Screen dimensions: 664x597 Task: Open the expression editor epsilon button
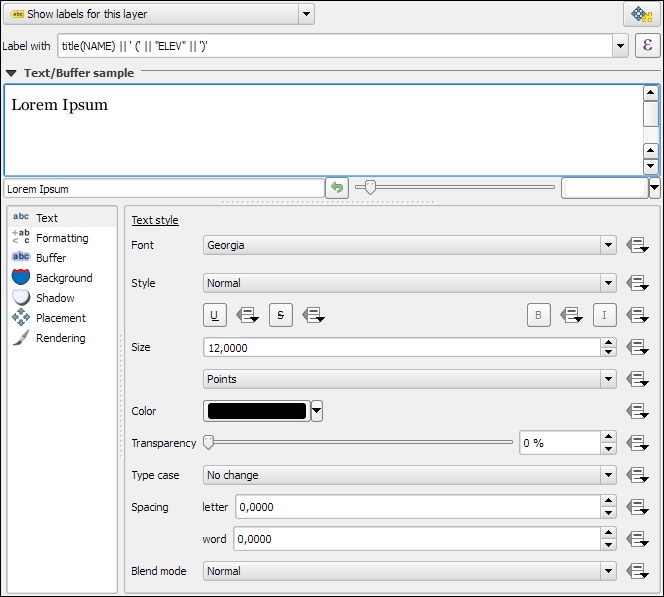[647, 46]
